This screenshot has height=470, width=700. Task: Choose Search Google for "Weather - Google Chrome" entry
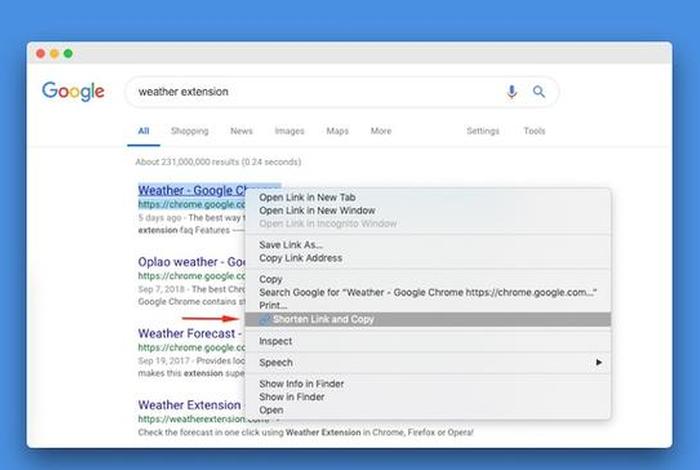[x=428, y=292]
